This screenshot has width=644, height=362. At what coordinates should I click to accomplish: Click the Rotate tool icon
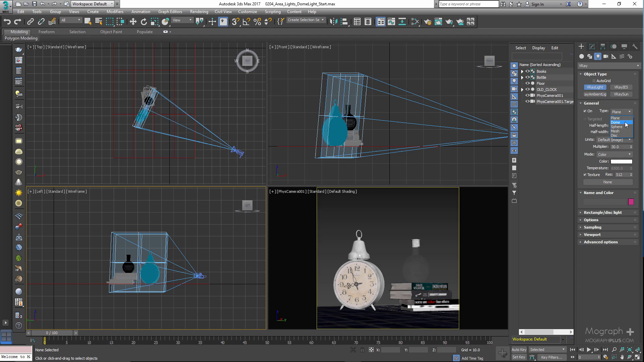coord(144,22)
